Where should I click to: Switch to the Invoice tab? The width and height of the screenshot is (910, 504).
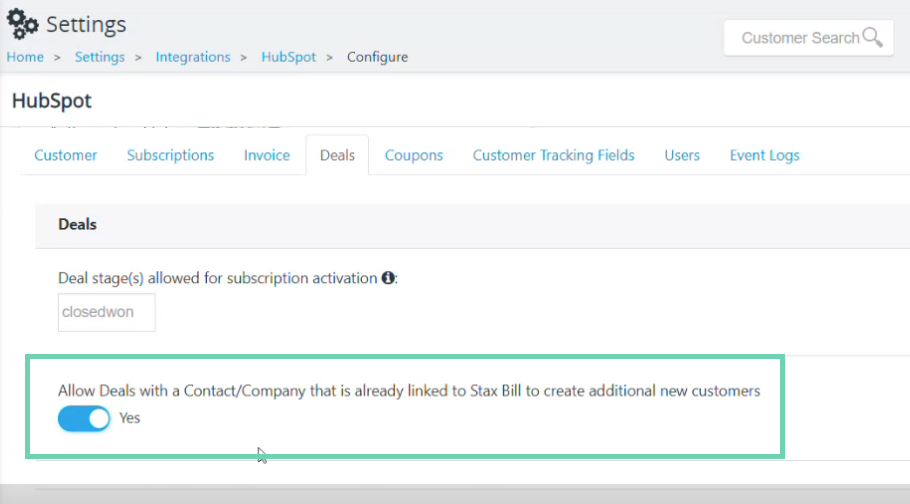pyautogui.click(x=267, y=155)
